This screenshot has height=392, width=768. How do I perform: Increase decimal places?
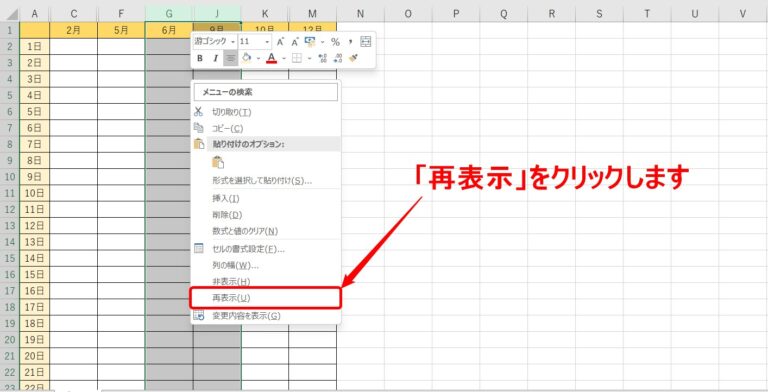[x=322, y=58]
